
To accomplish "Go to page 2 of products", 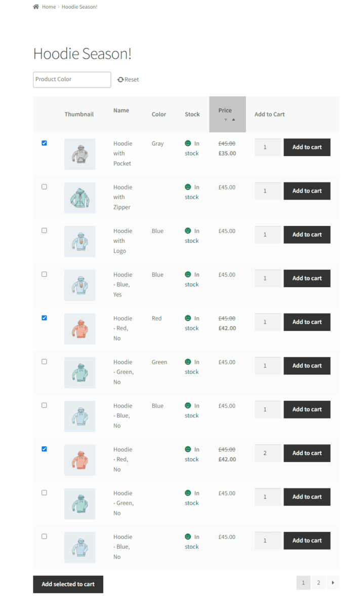I will [x=318, y=583].
